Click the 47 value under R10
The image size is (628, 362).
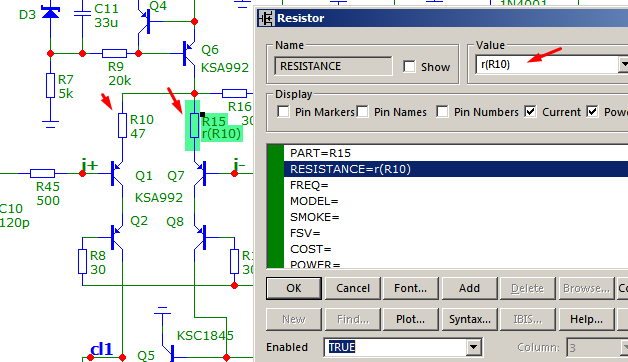(138, 133)
